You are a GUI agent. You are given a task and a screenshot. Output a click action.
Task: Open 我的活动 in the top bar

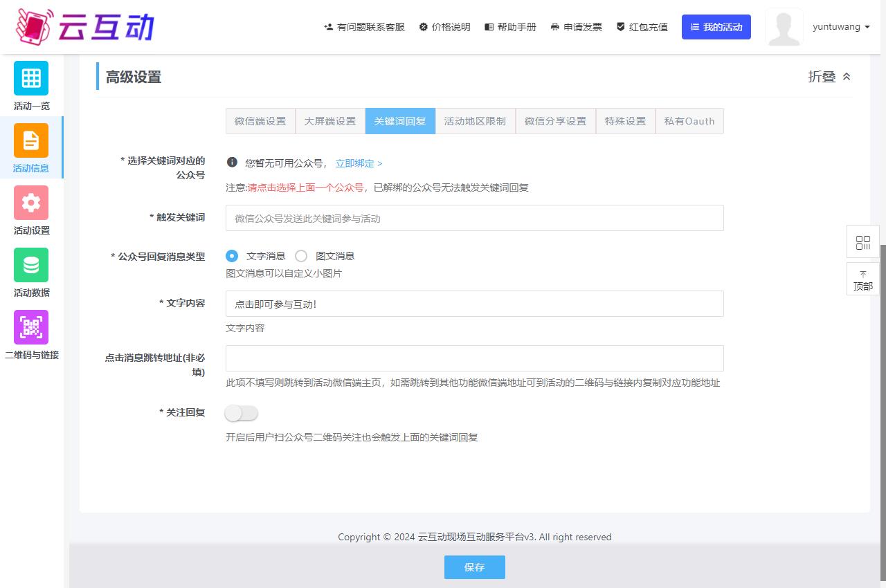[x=716, y=27]
